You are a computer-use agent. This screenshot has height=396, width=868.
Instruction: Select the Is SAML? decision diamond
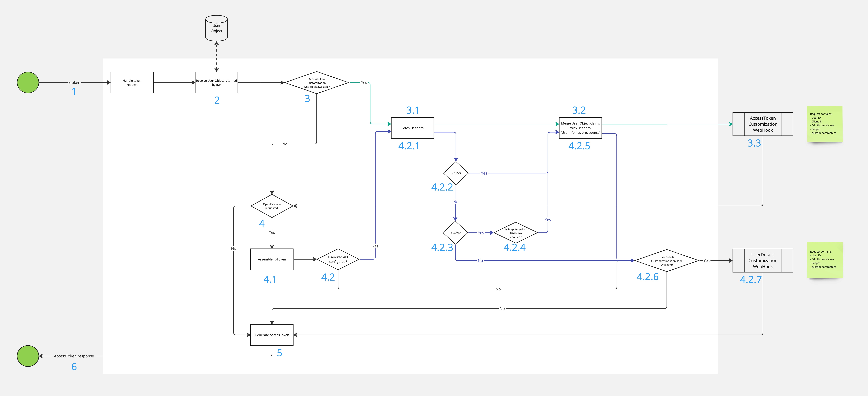coord(455,233)
